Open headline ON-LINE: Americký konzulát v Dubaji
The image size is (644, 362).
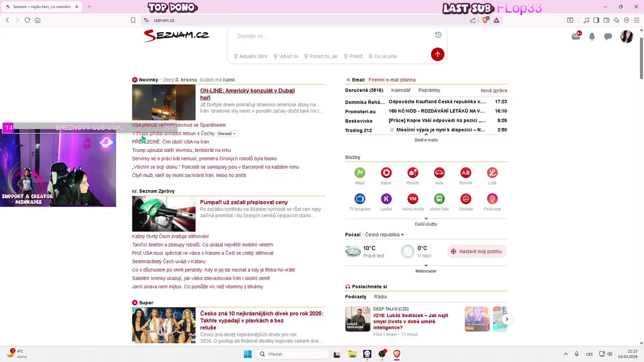(x=248, y=94)
